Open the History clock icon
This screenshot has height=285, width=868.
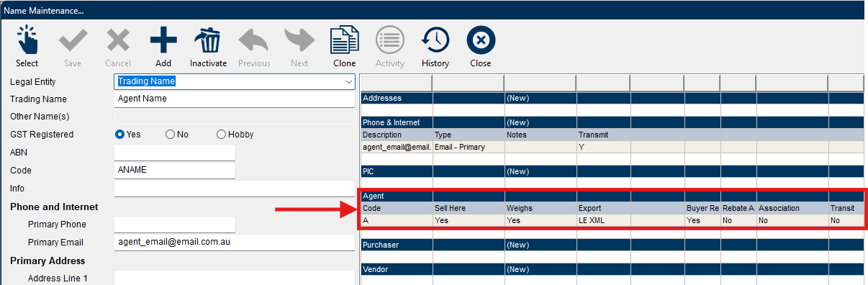tap(435, 40)
